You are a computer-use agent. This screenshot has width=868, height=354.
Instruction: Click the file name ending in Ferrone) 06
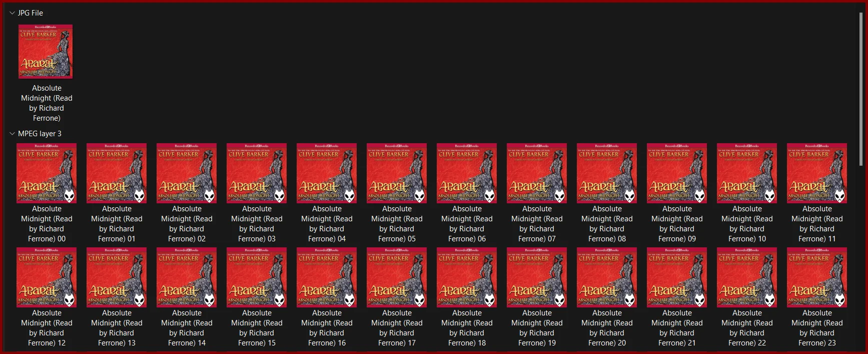pos(467,224)
